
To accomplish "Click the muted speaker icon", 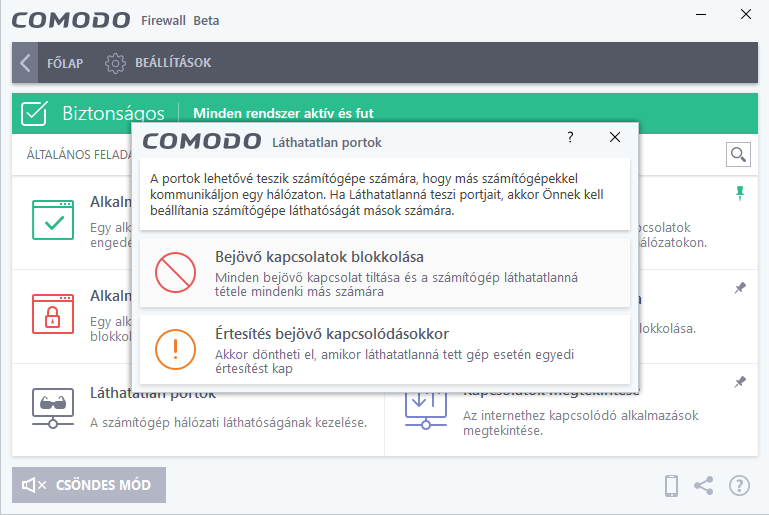I will [x=34, y=485].
